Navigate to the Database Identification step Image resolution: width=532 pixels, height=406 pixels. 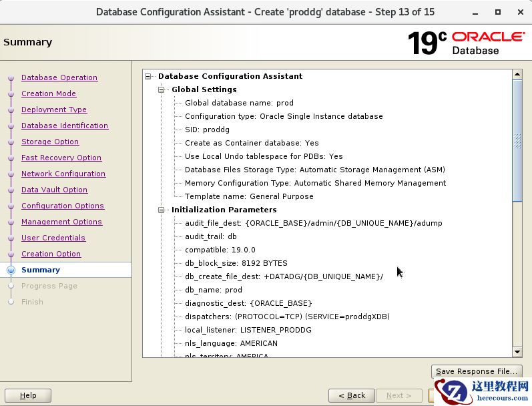pos(65,126)
